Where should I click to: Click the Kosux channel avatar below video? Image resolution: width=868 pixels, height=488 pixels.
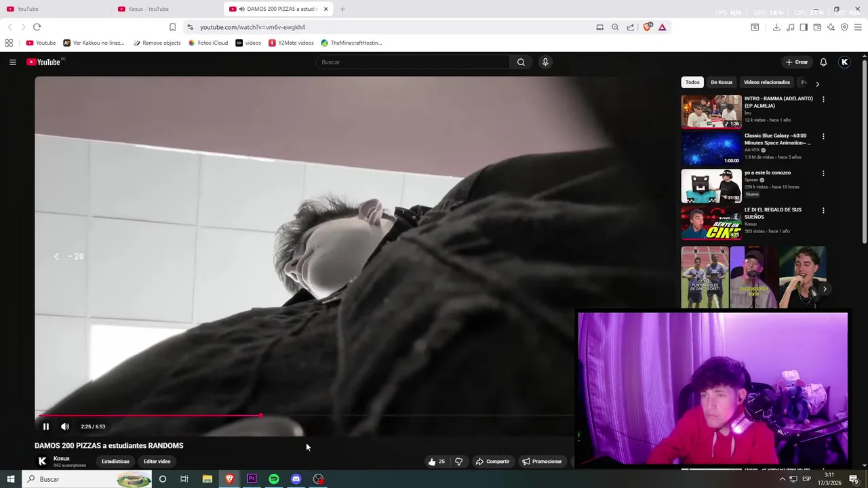(42, 461)
